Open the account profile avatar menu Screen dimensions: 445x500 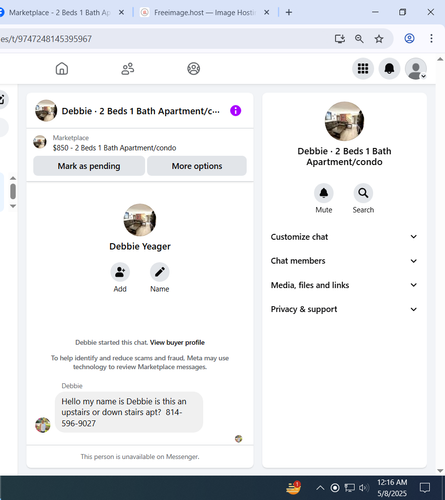pos(416,69)
